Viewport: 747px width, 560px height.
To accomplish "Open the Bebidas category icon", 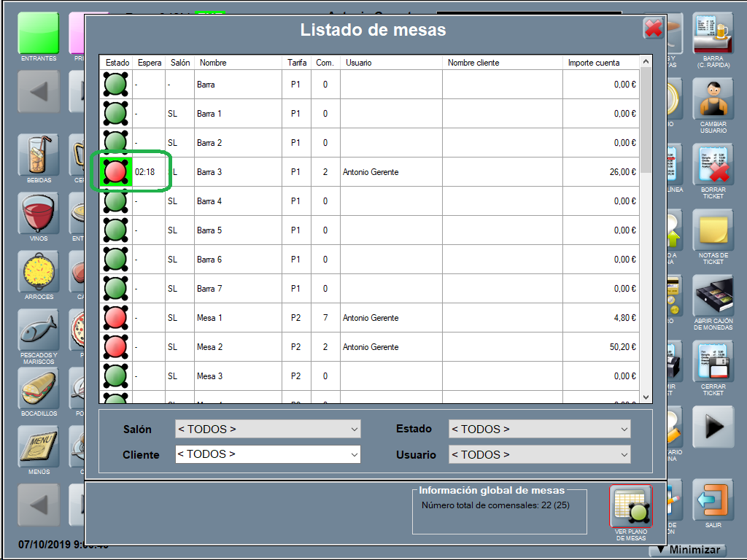I will pyautogui.click(x=38, y=155).
